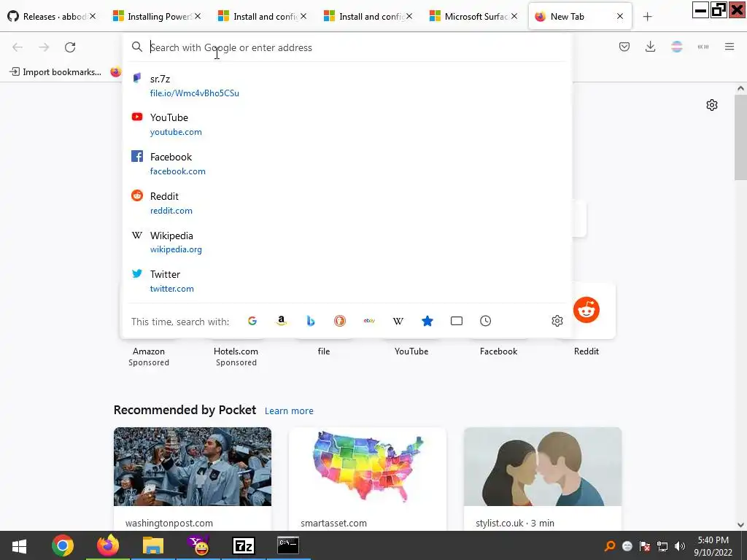Select Twitter twitter.com suggestion
Screen dimensions: 747x560
tap(347, 281)
